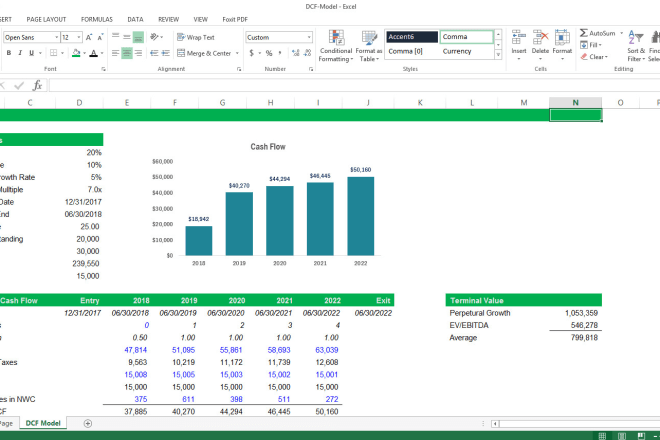Expand Merge & Center options arrow
Viewport: 660px width, 440px height.
tap(237, 53)
